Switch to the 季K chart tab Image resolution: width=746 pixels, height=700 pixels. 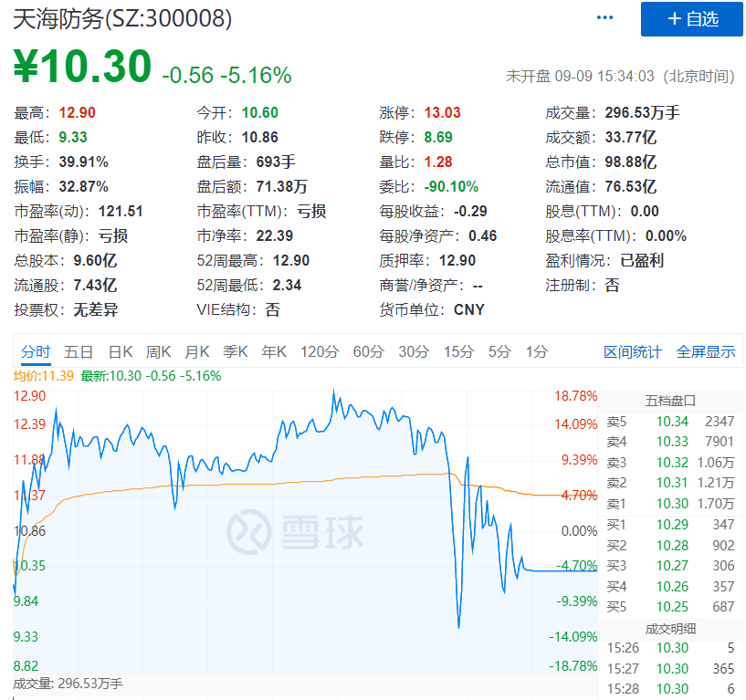tap(236, 352)
